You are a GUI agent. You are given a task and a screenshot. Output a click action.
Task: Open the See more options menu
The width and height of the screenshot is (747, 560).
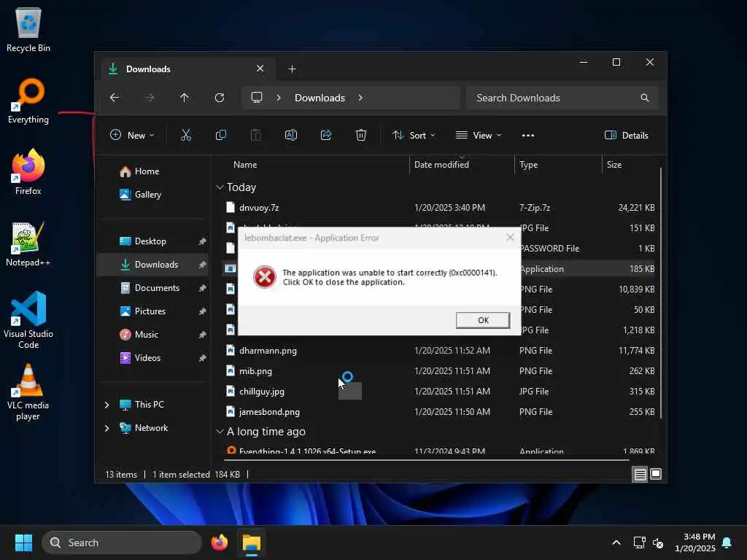[x=528, y=135]
